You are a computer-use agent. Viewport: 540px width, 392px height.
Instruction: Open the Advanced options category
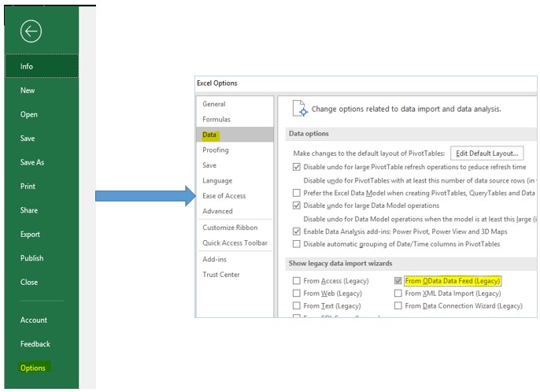click(235, 211)
